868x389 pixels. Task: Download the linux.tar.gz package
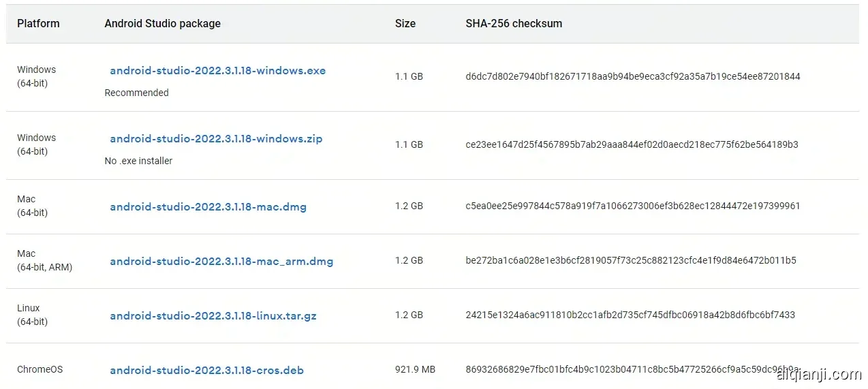[213, 316]
